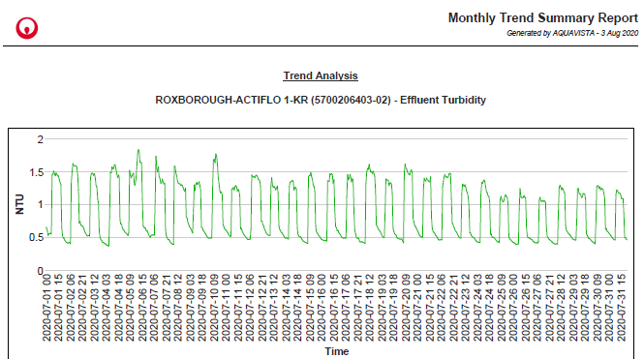This screenshot has width=644, height=359.
Task: Click the 'NTU' y-axis label
Action: tap(19, 204)
